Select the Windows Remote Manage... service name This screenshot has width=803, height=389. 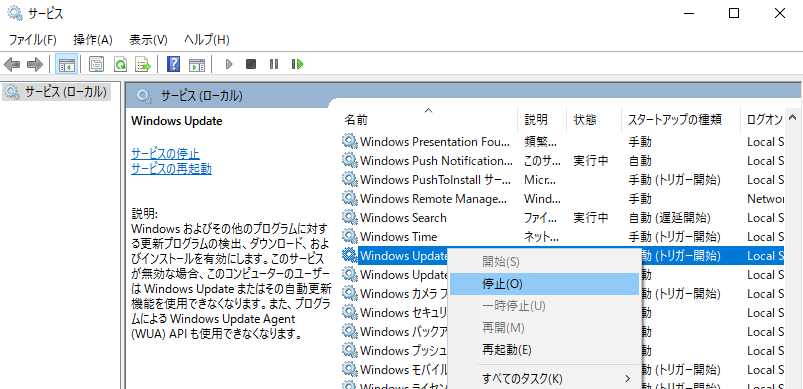(x=433, y=199)
